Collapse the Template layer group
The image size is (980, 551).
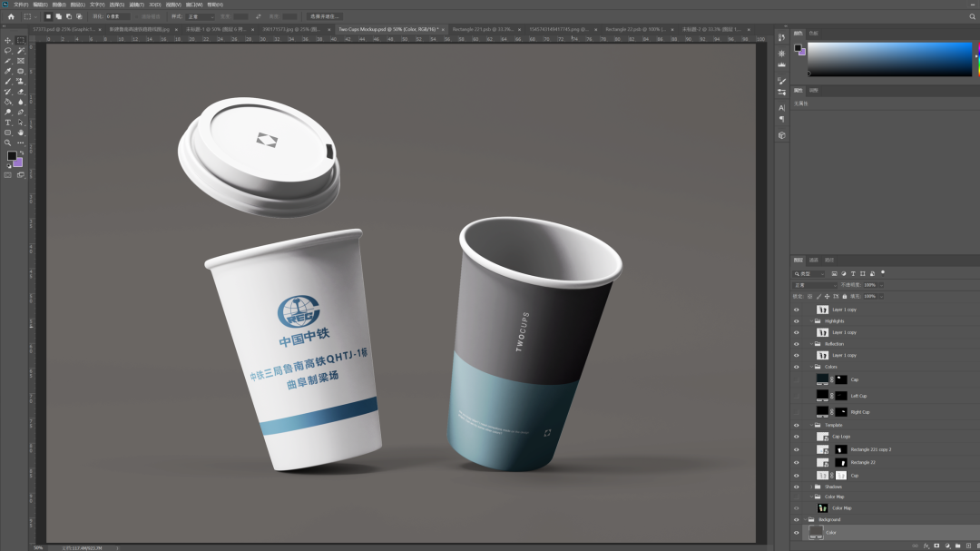811,425
